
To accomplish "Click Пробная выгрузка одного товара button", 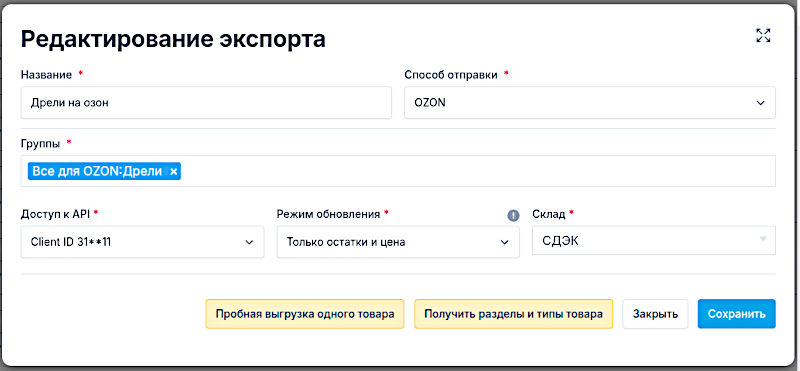I will [x=305, y=314].
